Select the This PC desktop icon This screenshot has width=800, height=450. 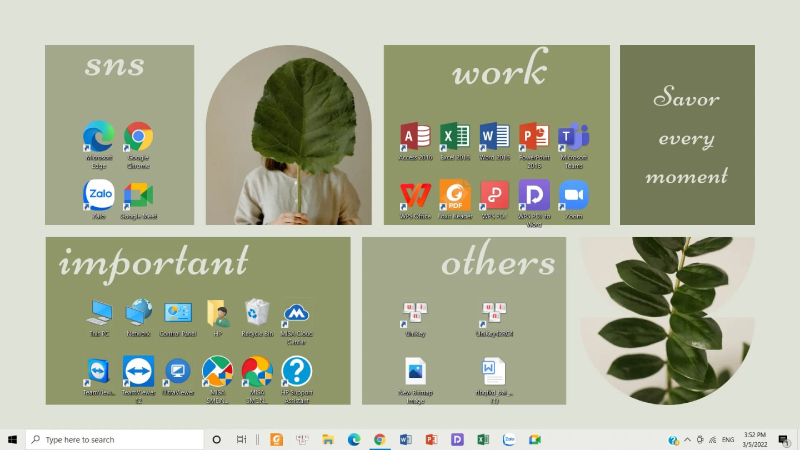[x=99, y=317]
